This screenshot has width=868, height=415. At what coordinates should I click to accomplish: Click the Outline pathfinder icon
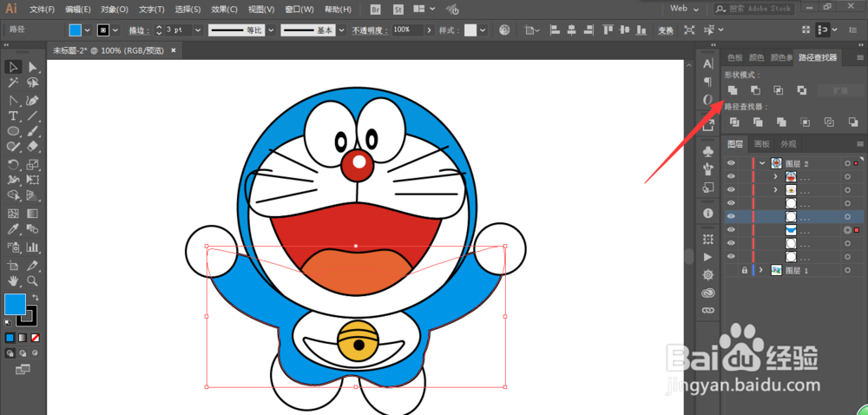[829, 122]
